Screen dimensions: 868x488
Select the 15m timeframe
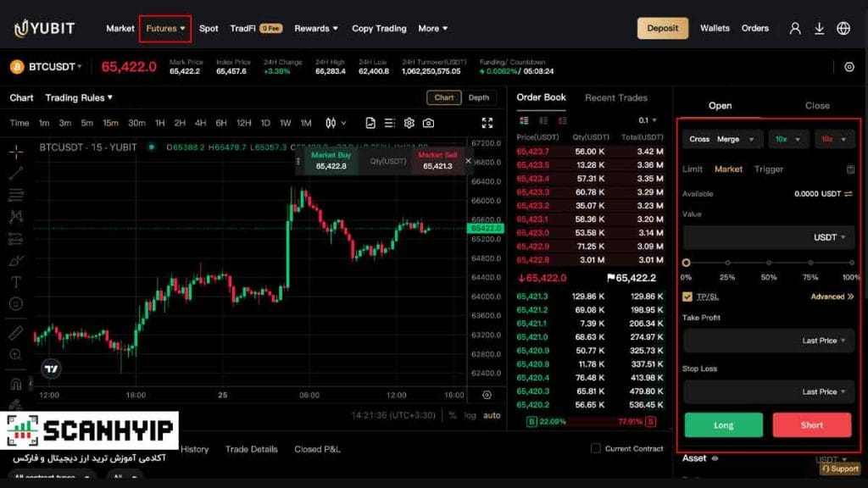tap(110, 123)
